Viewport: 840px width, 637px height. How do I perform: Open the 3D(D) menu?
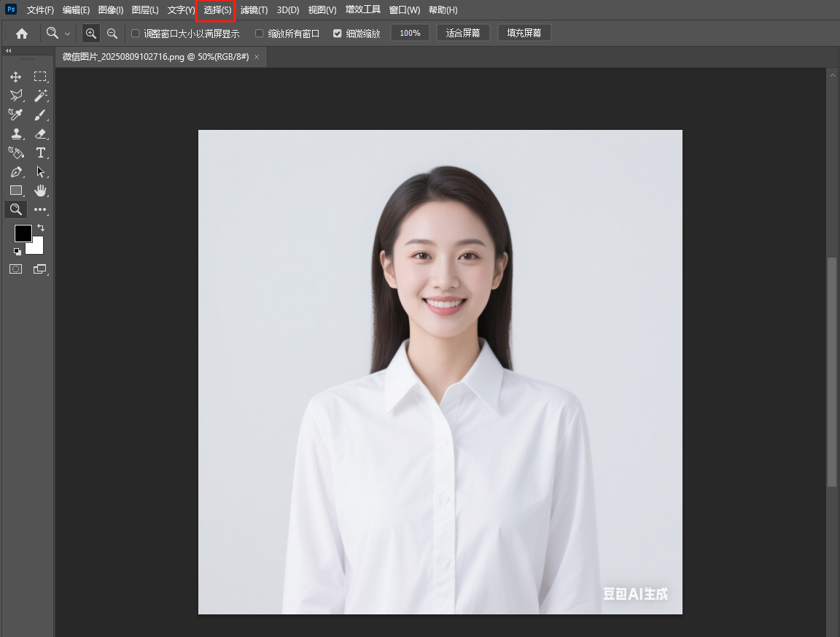pyautogui.click(x=288, y=9)
